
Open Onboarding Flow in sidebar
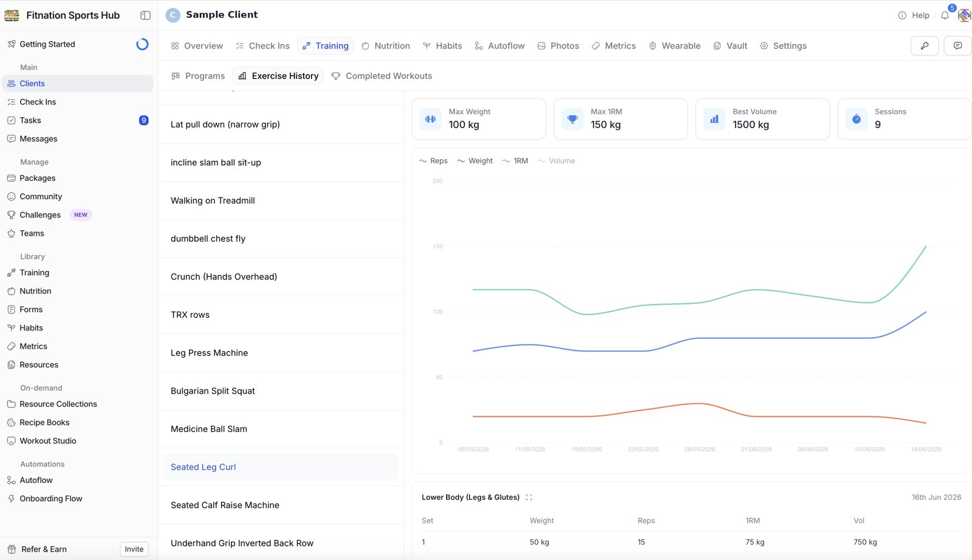[x=78, y=499]
